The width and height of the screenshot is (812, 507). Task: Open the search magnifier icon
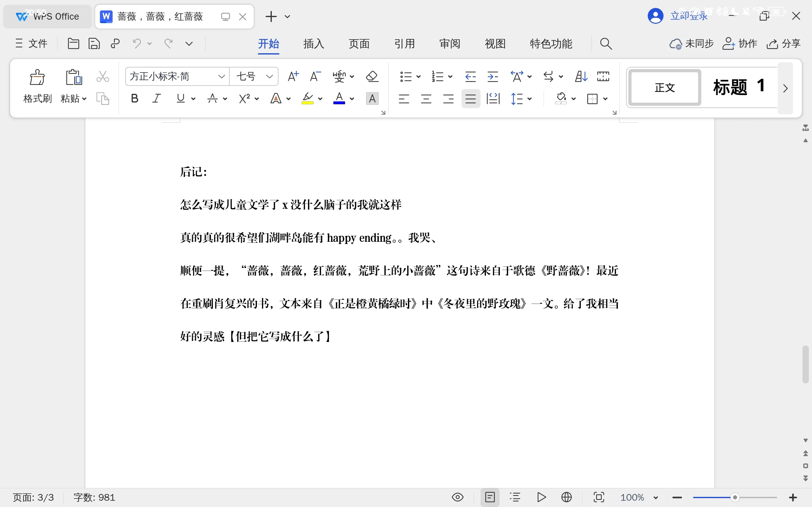tap(606, 44)
